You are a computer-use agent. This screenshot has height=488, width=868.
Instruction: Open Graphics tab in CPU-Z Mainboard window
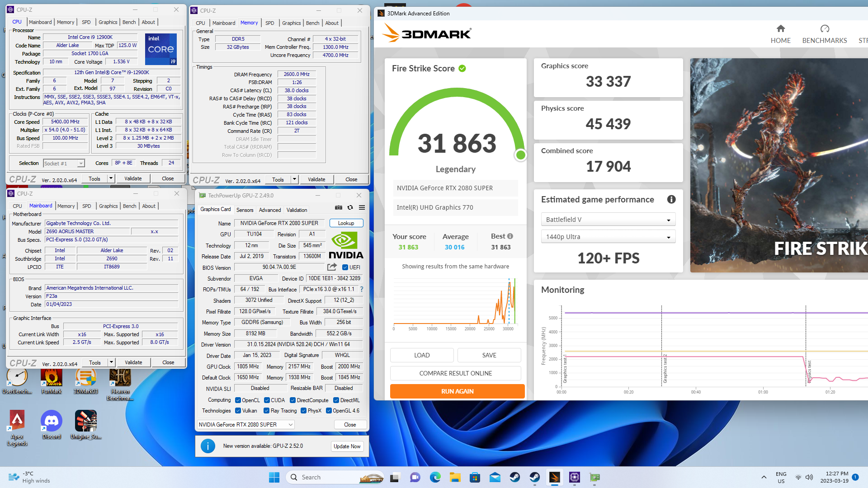[108, 206]
